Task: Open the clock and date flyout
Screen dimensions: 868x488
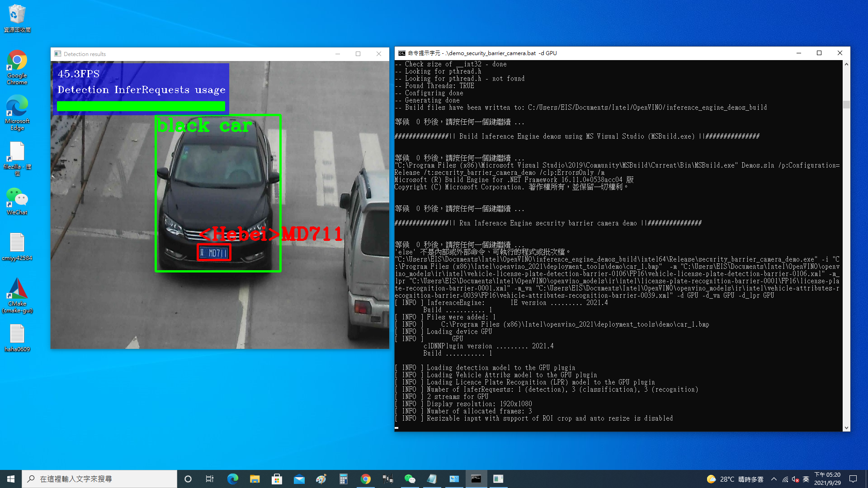Action: click(x=827, y=479)
